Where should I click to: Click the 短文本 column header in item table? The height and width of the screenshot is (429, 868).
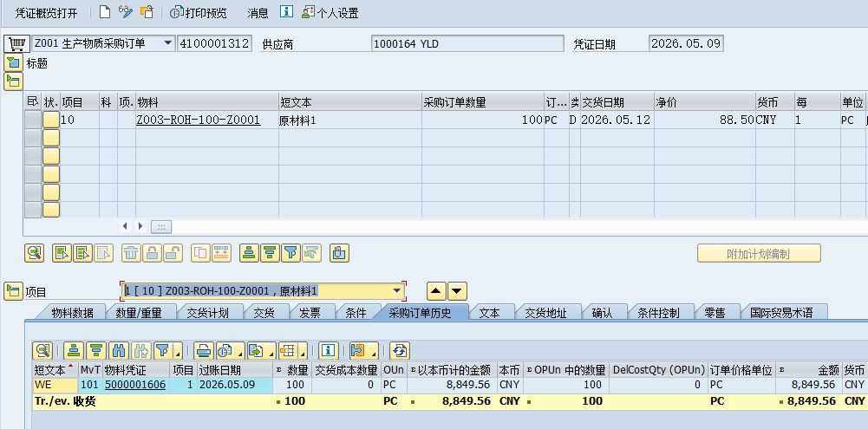[350, 102]
